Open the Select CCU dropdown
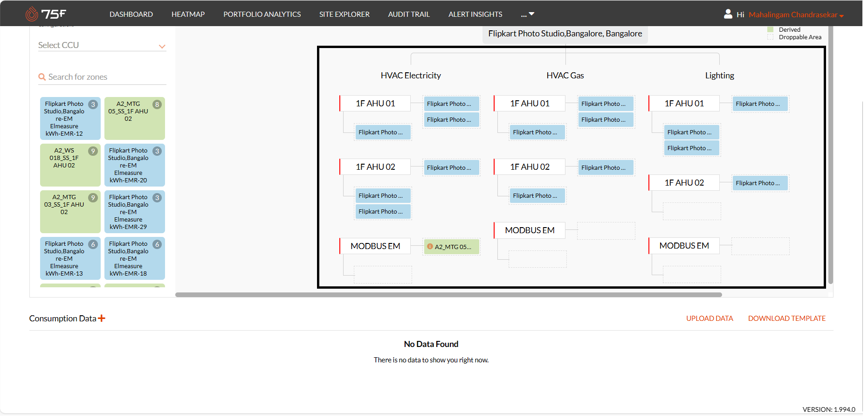868x416 pixels. point(102,45)
